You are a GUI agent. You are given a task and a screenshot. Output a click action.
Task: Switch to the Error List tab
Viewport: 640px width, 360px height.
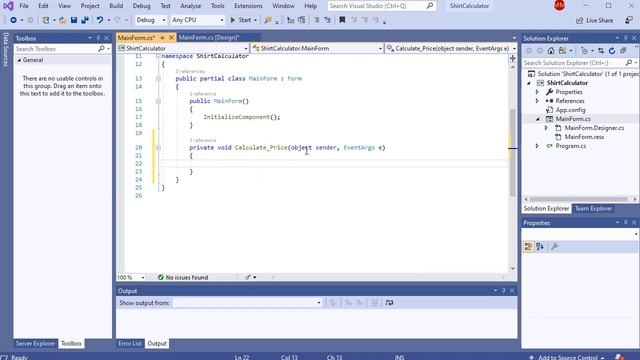130,344
